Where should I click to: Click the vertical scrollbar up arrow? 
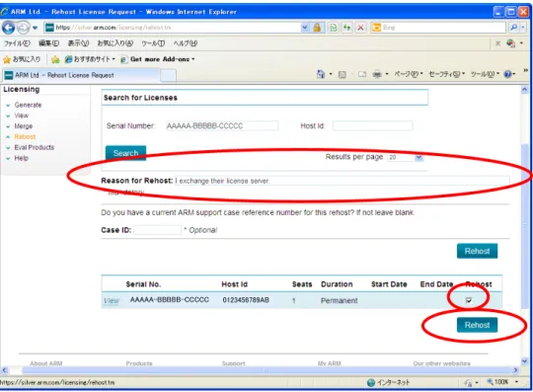point(524,90)
